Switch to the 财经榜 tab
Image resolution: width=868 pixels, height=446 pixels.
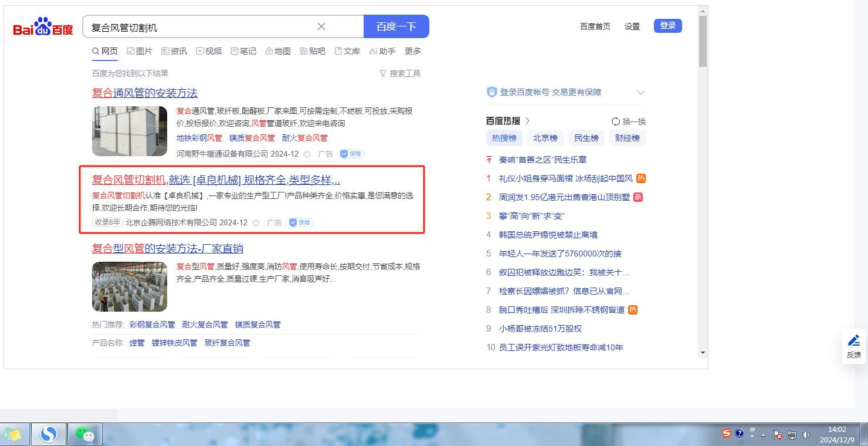tap(628, 138)
